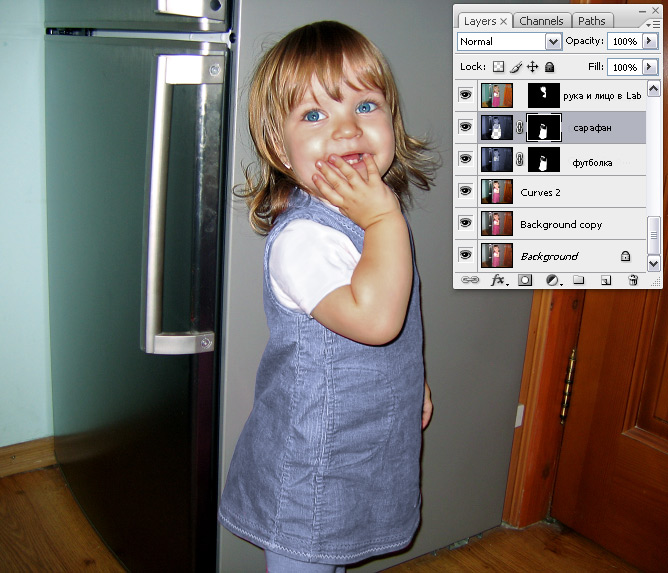Select the mask of 'рука и лицо в Lab'
The height and width of the screenshot is (573, 668).
544,95
